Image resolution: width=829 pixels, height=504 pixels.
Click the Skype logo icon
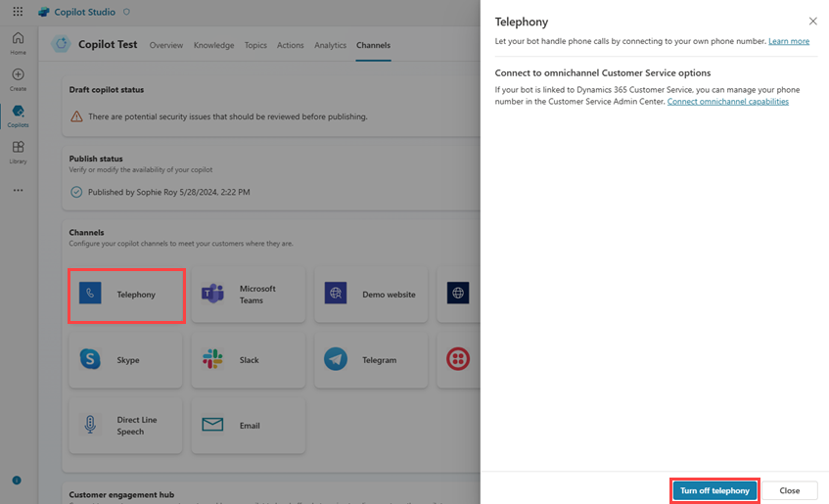[x=90, y=359]
